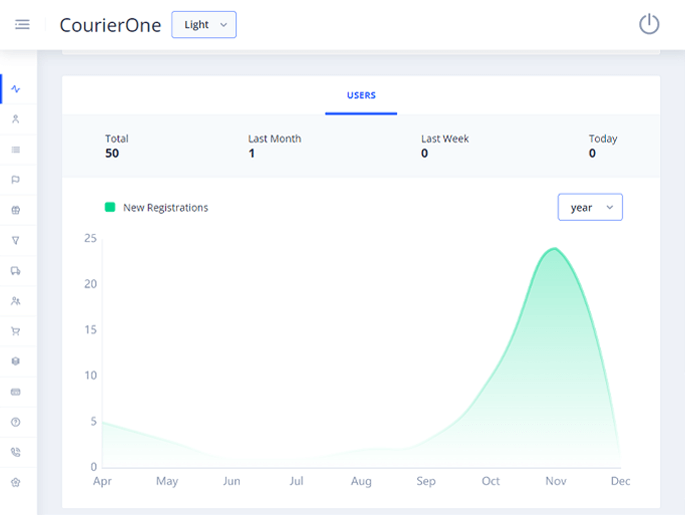Toggle the New Registrations legend series
The width and height of the screenshot is (685, 515).
click(157, 207)
